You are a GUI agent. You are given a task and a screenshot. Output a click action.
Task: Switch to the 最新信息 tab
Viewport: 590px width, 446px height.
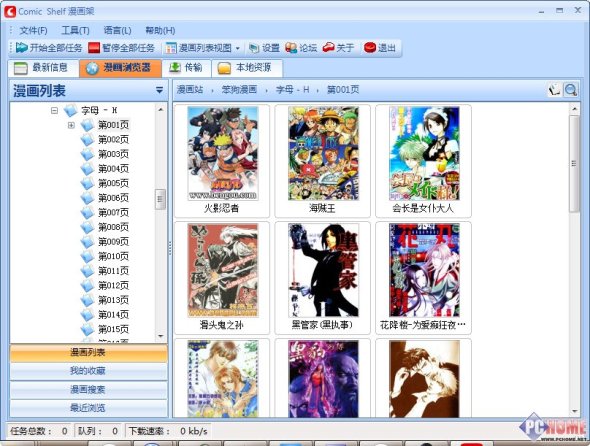(x=43, y=68)
